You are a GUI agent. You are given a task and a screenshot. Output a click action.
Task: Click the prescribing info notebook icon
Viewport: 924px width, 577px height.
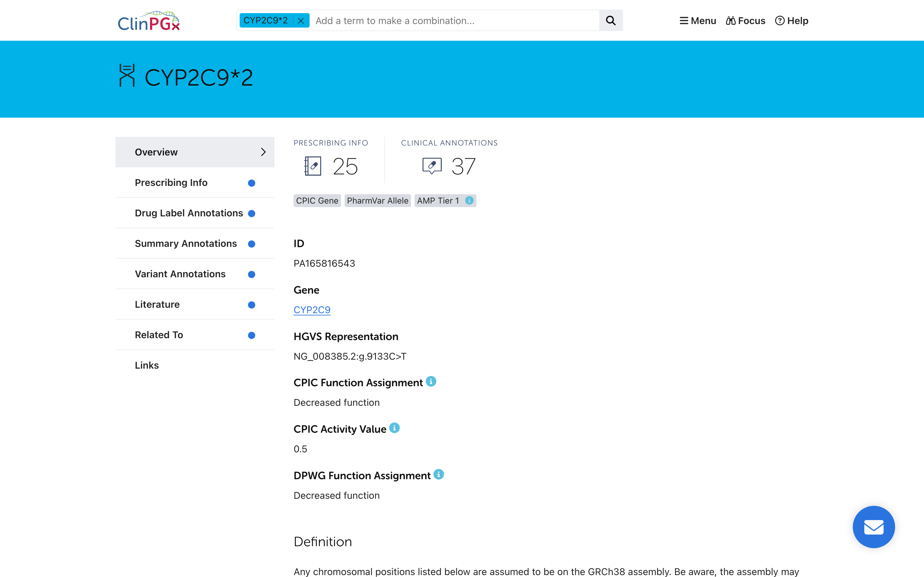(313, 166)
